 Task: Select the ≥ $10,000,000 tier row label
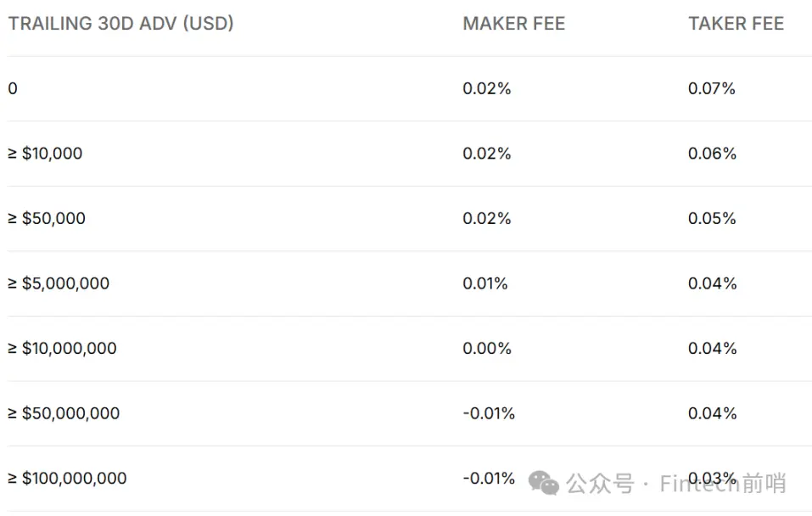[63, 348]
